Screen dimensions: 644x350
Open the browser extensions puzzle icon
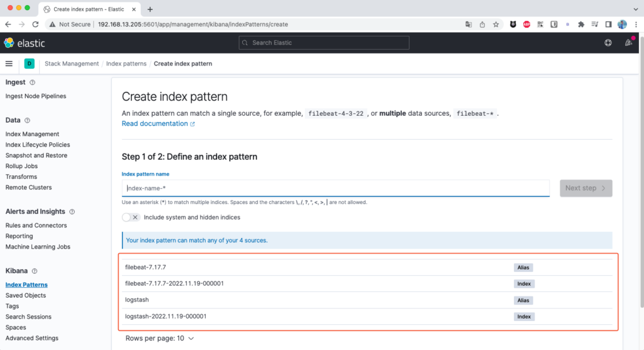(x=581, y=25)
